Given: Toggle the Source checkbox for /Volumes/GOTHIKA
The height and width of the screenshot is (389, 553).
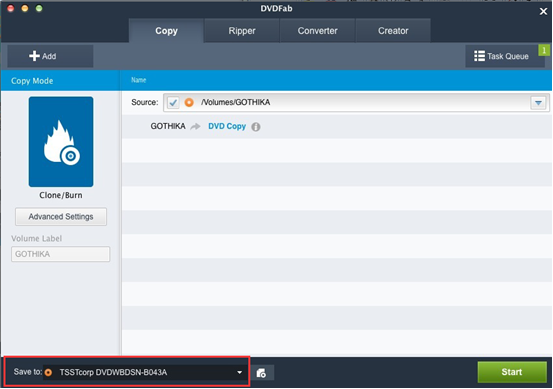Looking at the screenshot, I should coord(173,102).
